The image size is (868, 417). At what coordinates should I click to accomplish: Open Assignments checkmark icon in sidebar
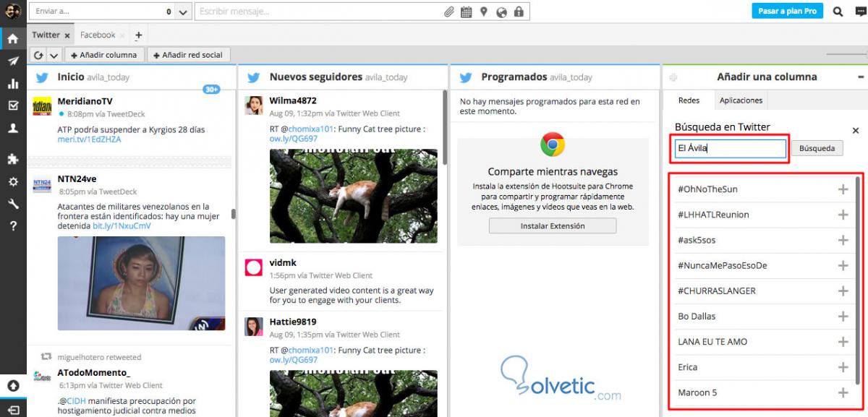12,106
